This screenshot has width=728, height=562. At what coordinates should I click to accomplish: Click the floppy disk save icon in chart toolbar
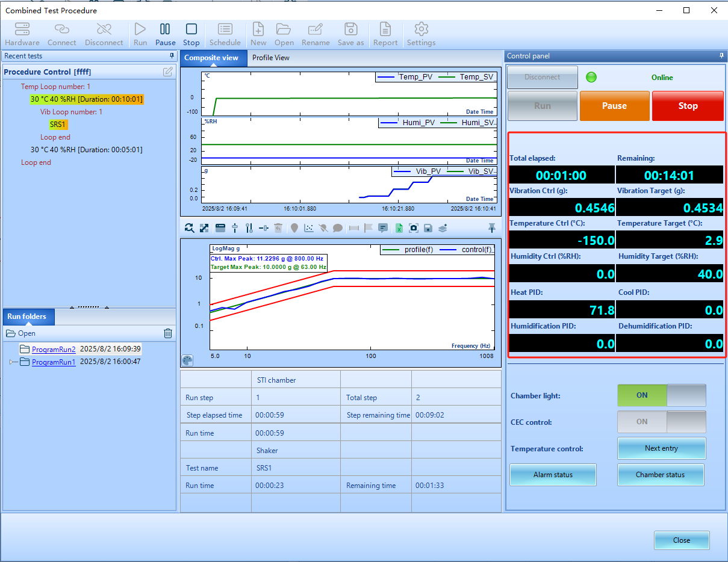428,228
